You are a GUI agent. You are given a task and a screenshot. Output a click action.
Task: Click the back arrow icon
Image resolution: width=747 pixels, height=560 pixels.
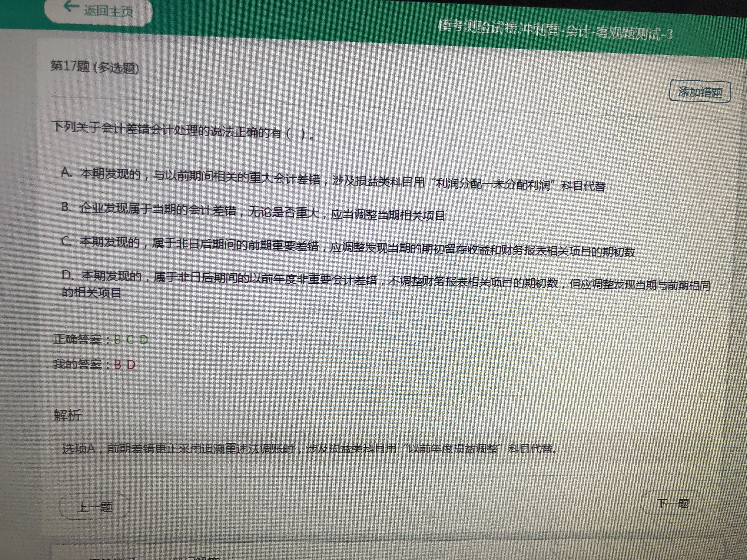71,6
